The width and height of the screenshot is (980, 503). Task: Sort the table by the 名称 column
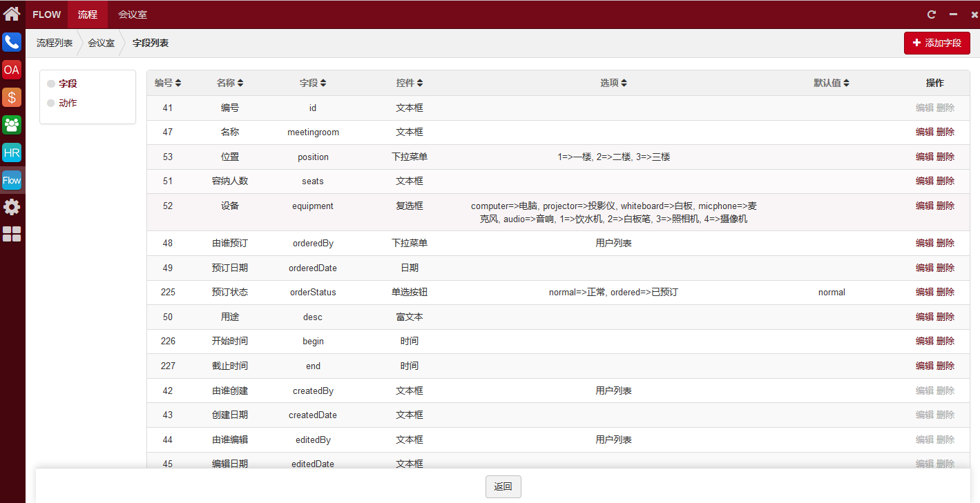click(x=230, y=83)
